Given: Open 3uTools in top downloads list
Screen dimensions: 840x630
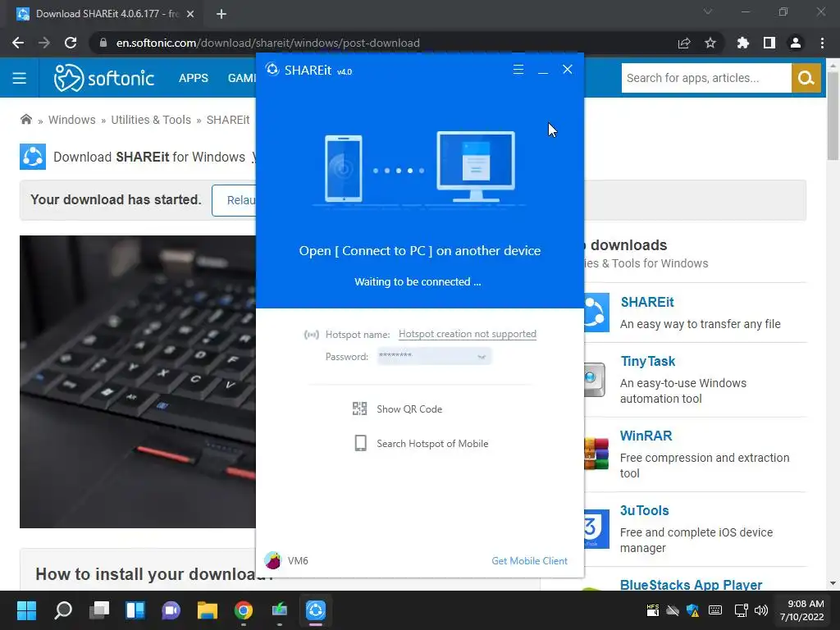Looking at the screenshot, I should [x=644, y=510].
